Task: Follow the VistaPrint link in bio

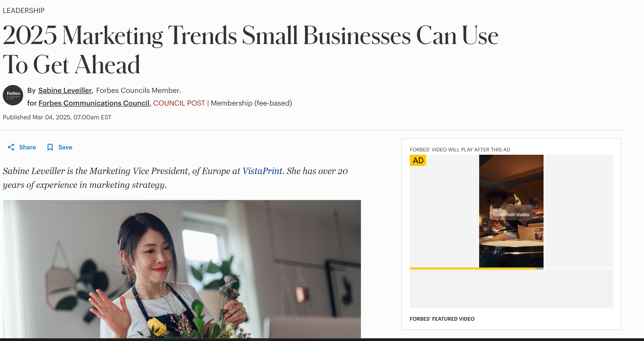Action: coord(262,171)
